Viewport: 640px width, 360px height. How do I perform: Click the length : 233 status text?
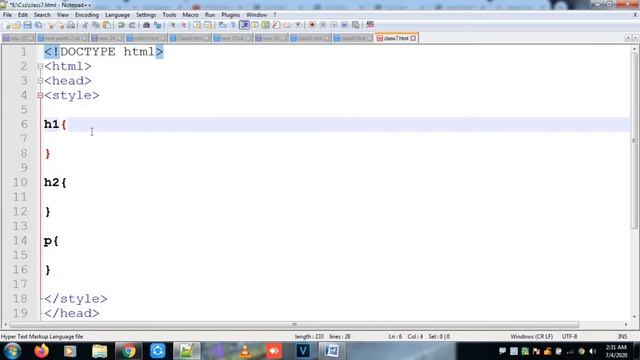pyautogui.click(x=309, y=336)
